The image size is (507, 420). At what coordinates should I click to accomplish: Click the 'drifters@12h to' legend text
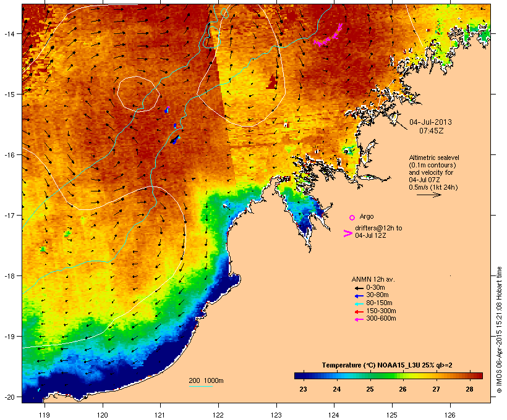coord(378,228)
